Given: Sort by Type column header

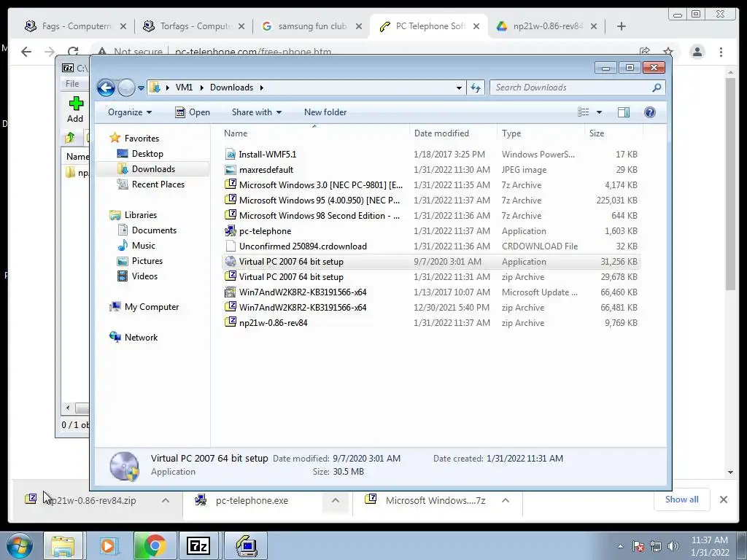Looking at the screenshot, I should point(541,133).
